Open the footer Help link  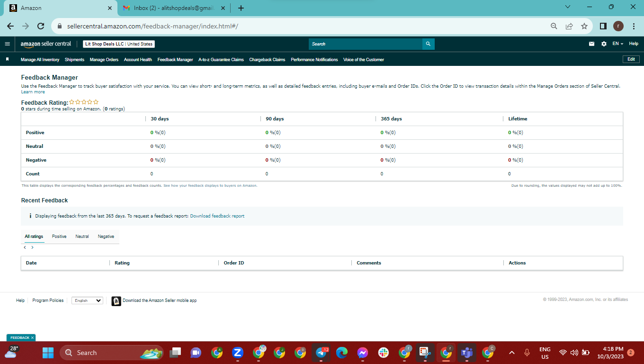(20, 300)
